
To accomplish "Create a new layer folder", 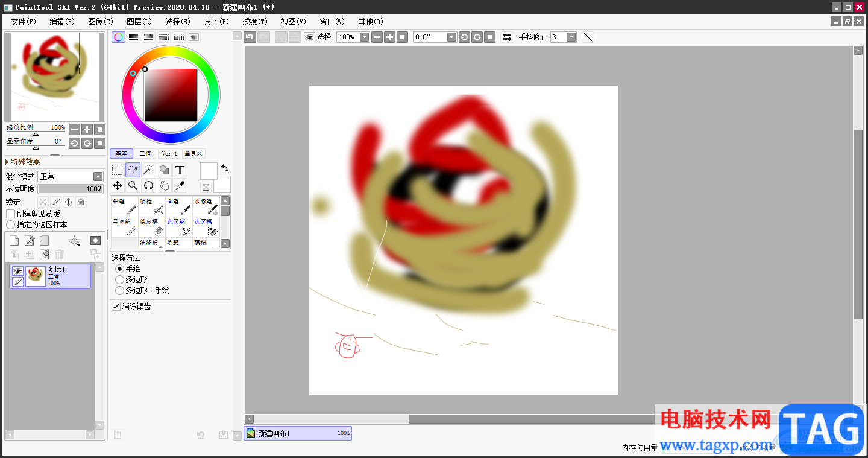I will click(x=44, y=241).
